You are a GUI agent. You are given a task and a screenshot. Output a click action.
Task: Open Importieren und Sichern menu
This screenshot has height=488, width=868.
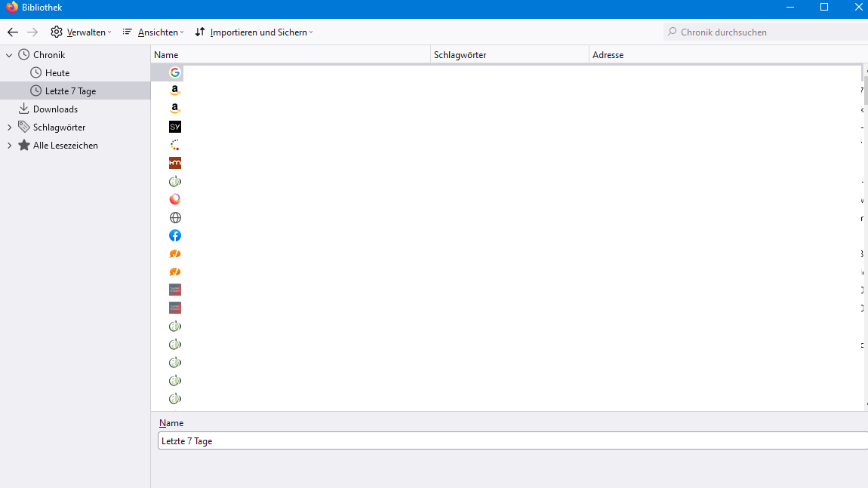point(254,32)
